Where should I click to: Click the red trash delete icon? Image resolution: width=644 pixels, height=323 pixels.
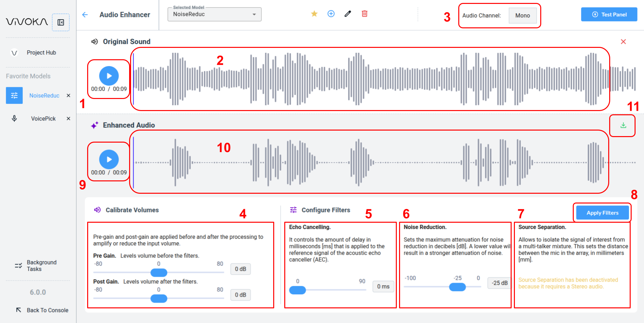(365, 14)
